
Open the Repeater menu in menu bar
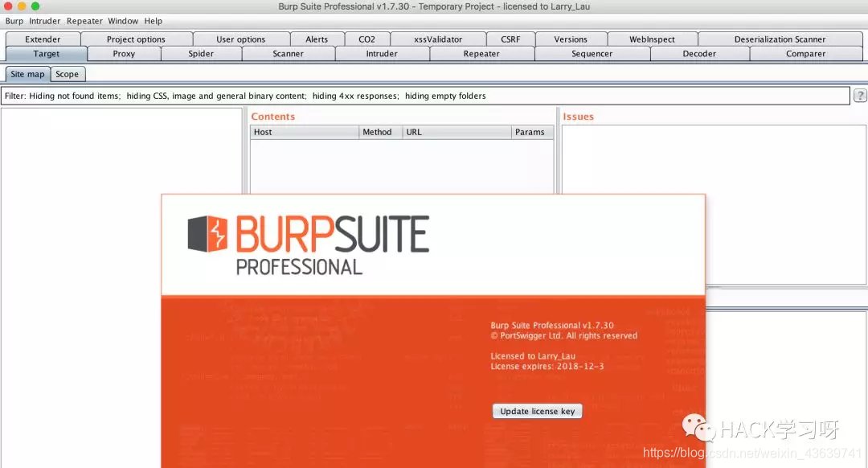pyautogui.click(x=84, y=21)
